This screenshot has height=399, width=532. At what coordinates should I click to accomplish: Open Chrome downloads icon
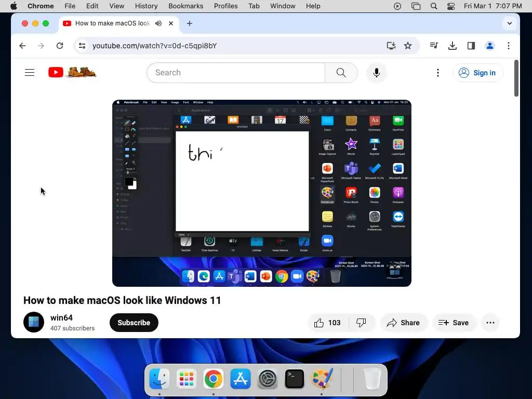(x=453, y=46)
